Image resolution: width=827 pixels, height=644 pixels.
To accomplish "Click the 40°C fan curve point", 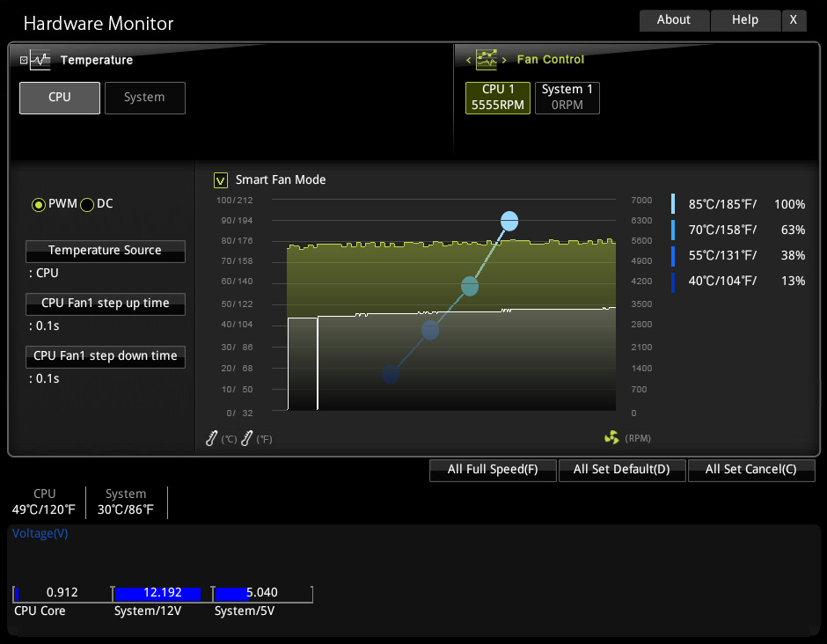I will click(x=391, y=375).
